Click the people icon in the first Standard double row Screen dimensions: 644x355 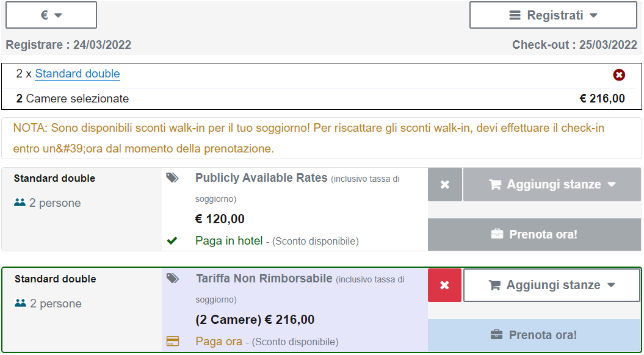[x=20, y=203]
